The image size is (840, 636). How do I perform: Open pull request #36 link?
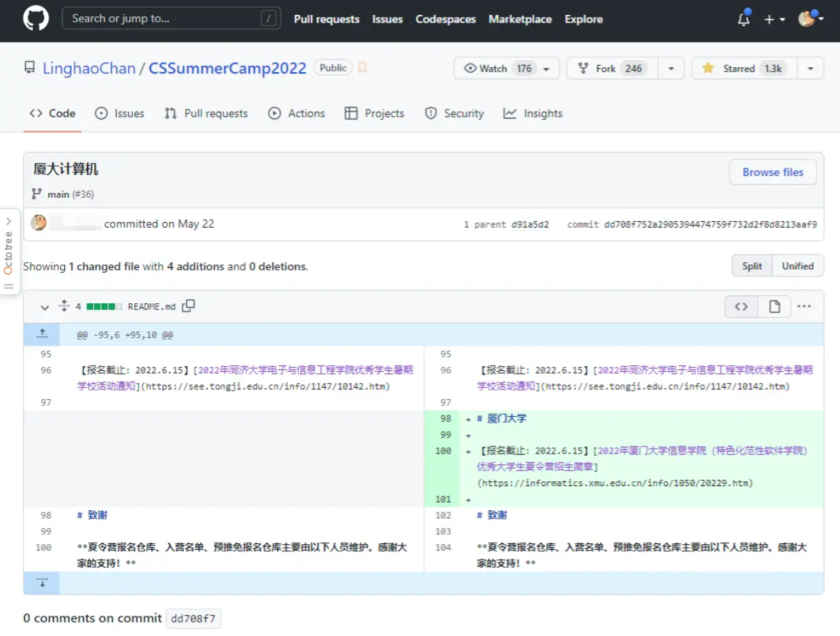pos(83,194)
